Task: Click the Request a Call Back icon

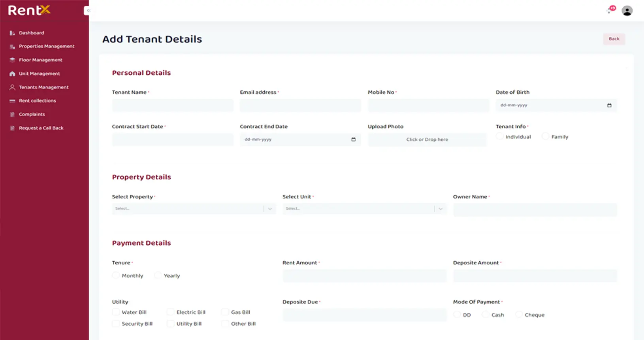Action: (12, 128)
